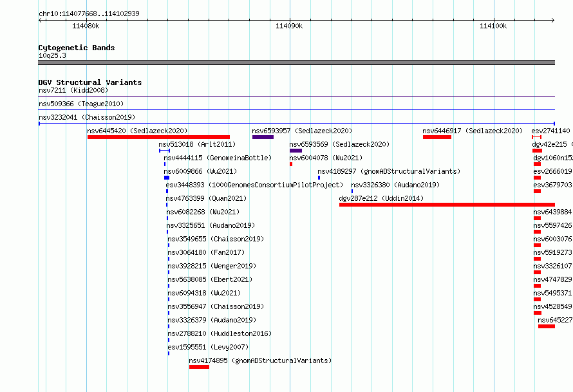Open the nsv4747829 variant label
This screenshot has height=392, width=573.
553,279
